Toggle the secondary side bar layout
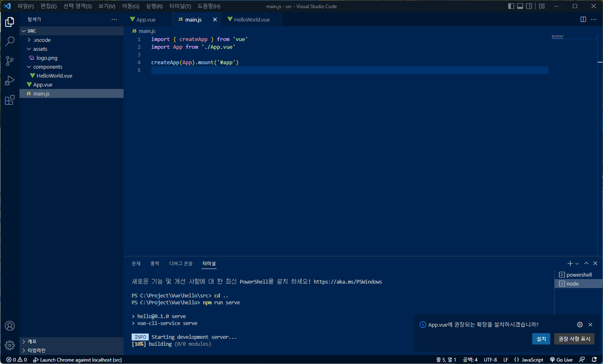The image size is (603, 364). point(529,6)
